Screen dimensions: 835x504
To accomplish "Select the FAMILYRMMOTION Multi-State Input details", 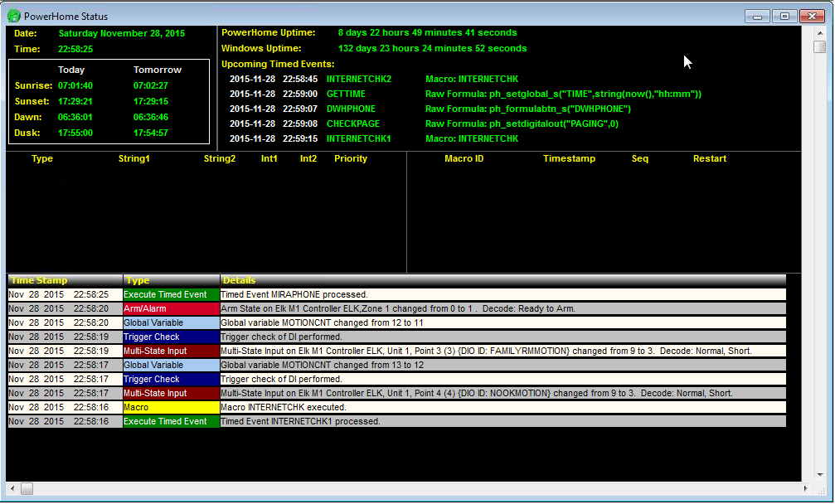I will [x=502, y=351].
